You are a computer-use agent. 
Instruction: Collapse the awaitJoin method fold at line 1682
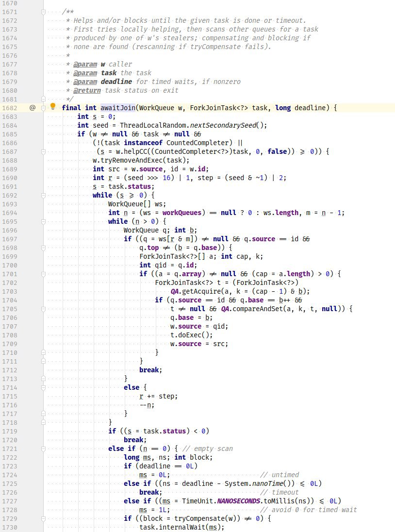pos(43,108)
